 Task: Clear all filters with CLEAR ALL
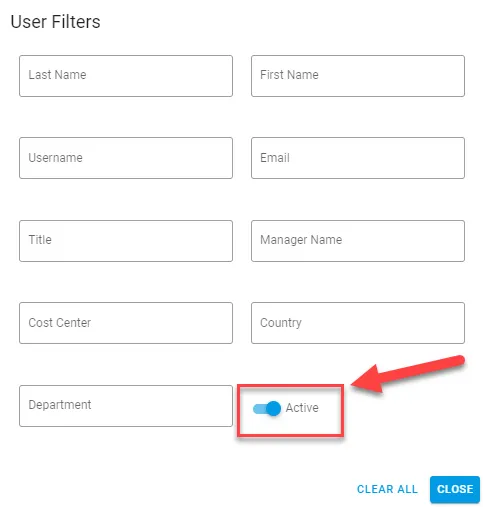(387, 489)
